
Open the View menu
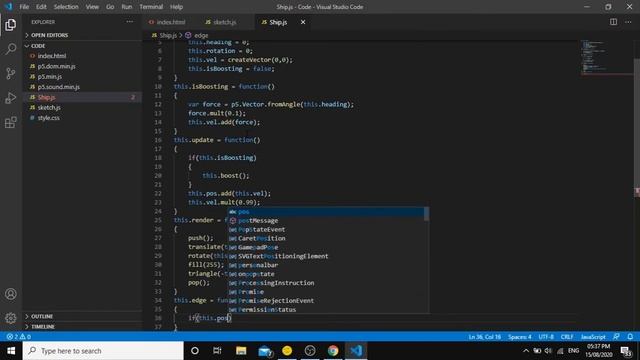click(92, 7)
